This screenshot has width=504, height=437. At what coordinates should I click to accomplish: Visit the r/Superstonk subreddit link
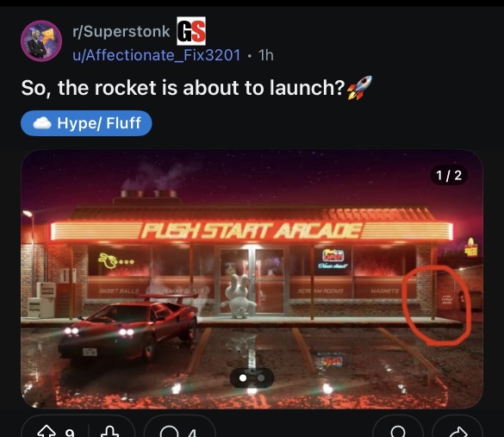coord(121,32)
